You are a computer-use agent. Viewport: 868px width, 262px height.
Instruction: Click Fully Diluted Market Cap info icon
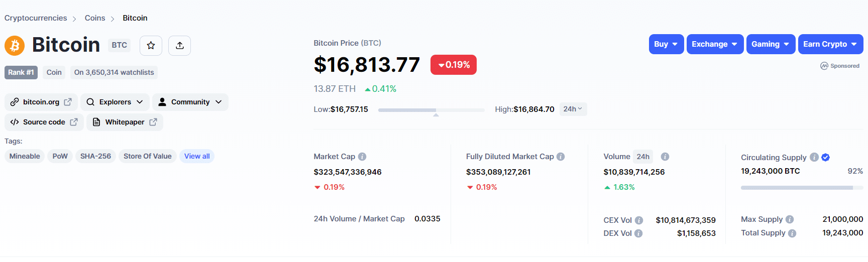tap(561, 157)
